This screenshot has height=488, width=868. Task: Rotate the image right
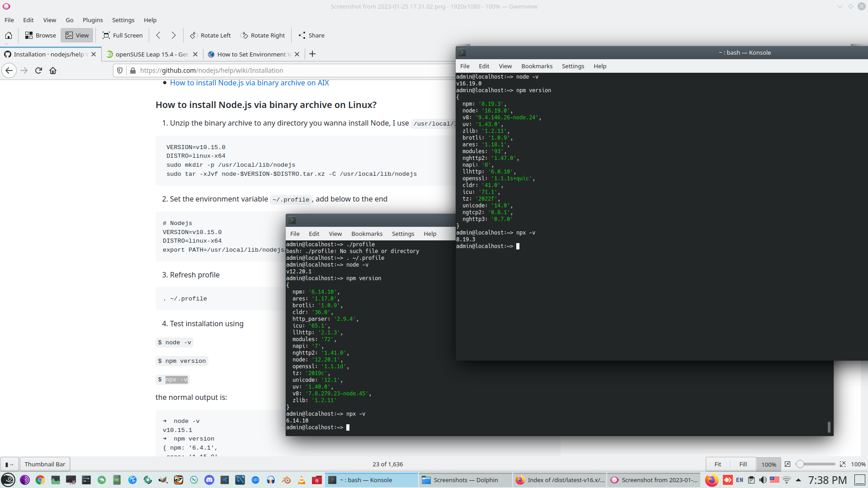point(263,35)
